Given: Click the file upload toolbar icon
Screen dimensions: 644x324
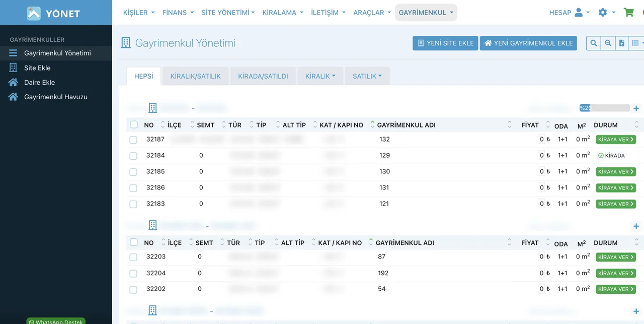Looking at the screenshot, I should [622, 43].
